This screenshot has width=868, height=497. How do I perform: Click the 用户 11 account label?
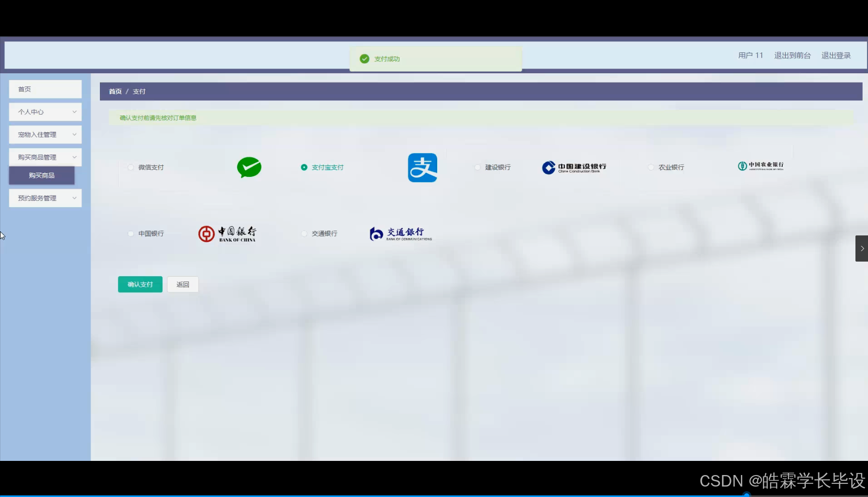751,55
